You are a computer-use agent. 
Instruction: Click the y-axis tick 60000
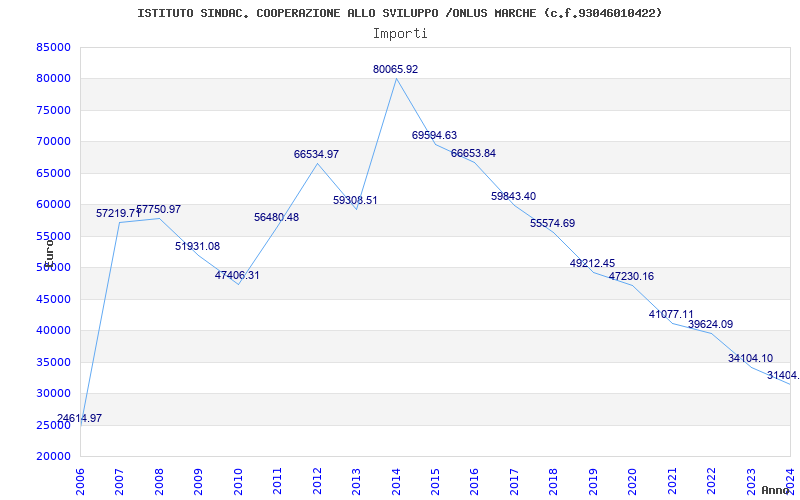pos(53,205)
